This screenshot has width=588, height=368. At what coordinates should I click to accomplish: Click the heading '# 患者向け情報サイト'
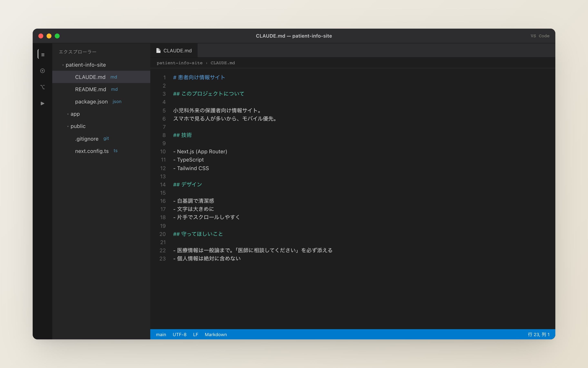(199, 77)
